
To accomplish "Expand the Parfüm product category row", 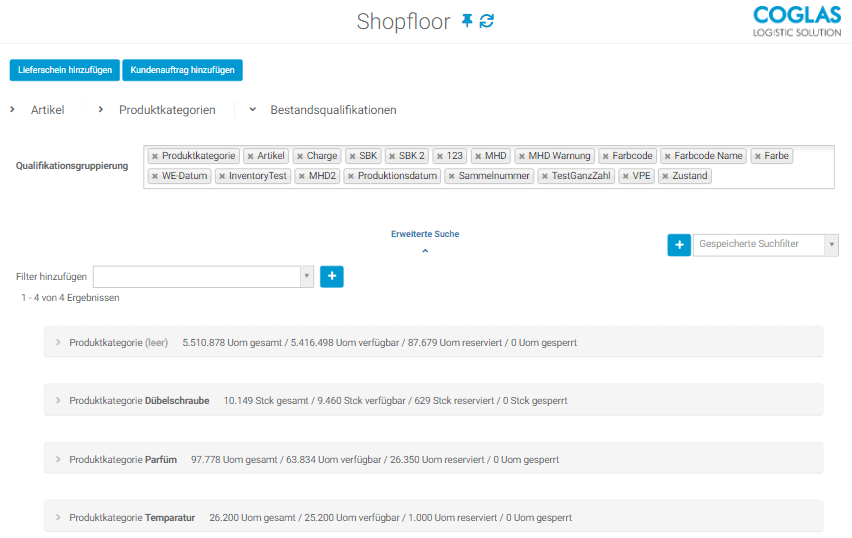I will click(59, 460).
